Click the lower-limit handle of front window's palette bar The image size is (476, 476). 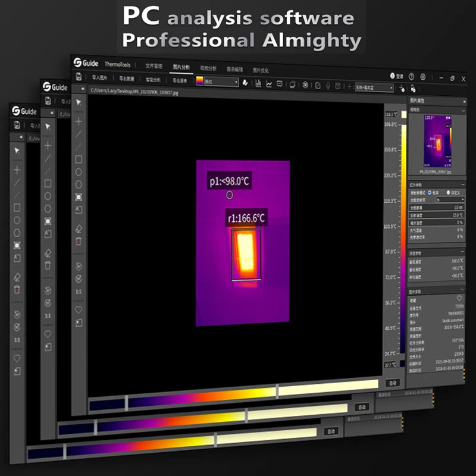[126, 403]
